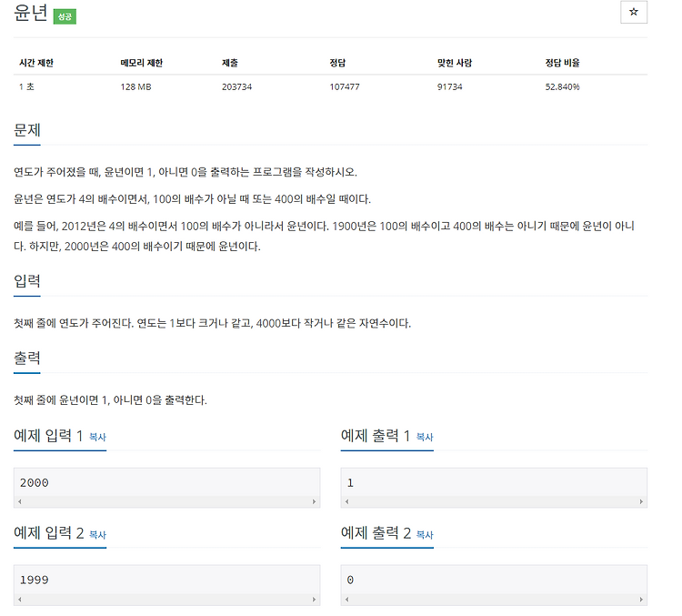This screenshot has width=682, height=616.
Task: Click the 윤년 problem title
Action: [x=30, y=12]
